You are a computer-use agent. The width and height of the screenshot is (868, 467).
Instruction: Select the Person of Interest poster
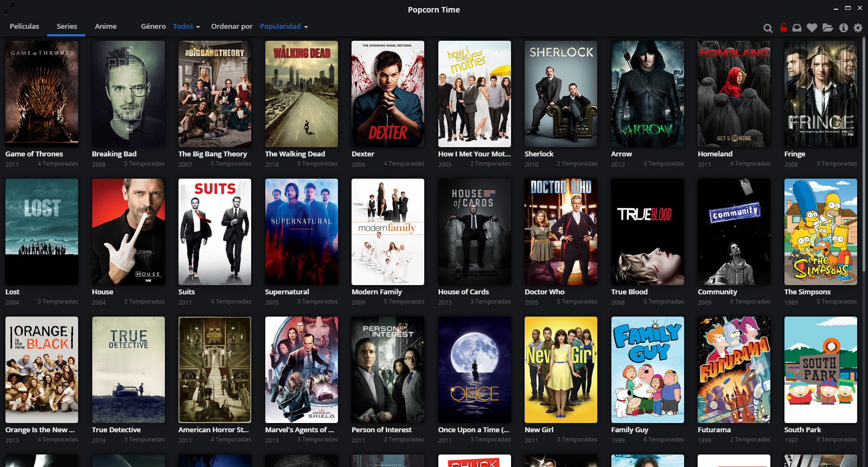tap(388, 370)
